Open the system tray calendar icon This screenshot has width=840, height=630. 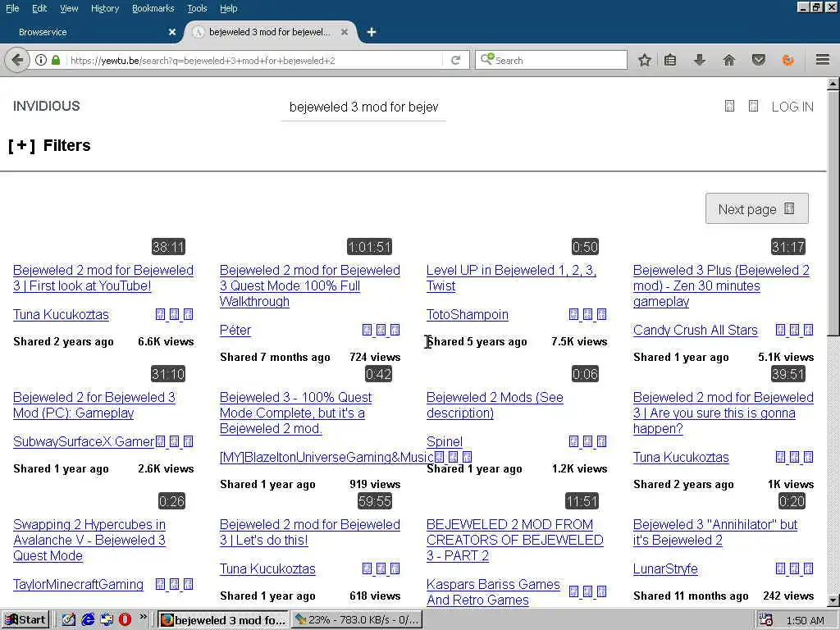tap(766, 620)
